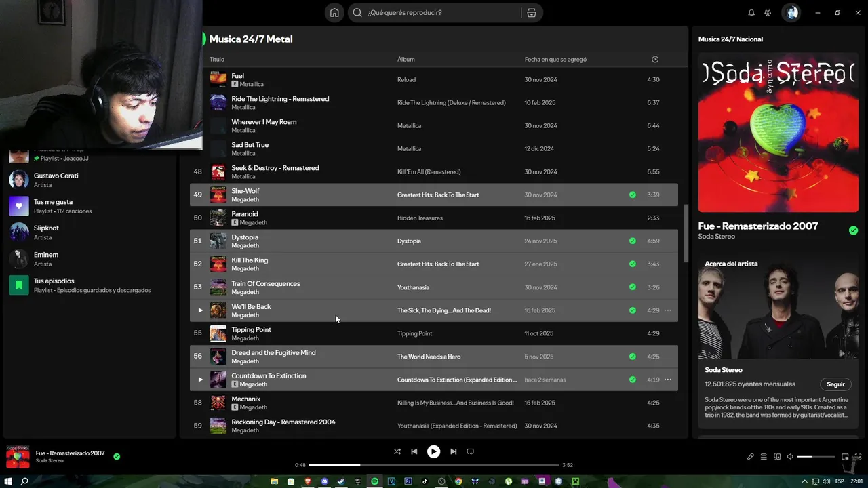Open Reload album link
Screen dimensions: 868x488
point(406,80)
